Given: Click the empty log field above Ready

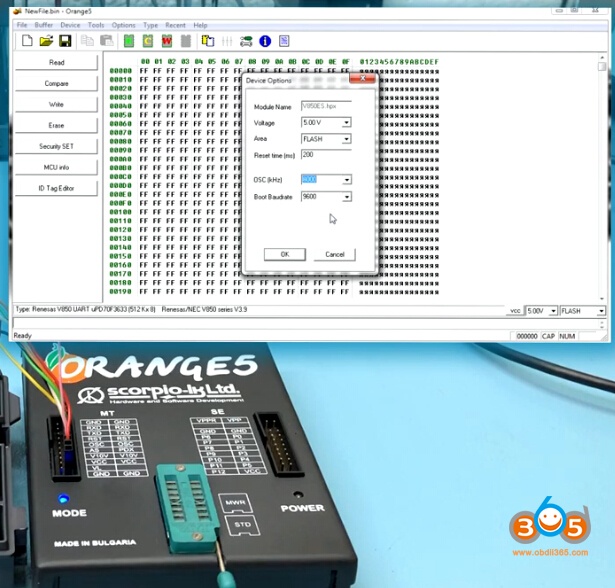Looking at the screenshot, I should [x=306, y=324].
